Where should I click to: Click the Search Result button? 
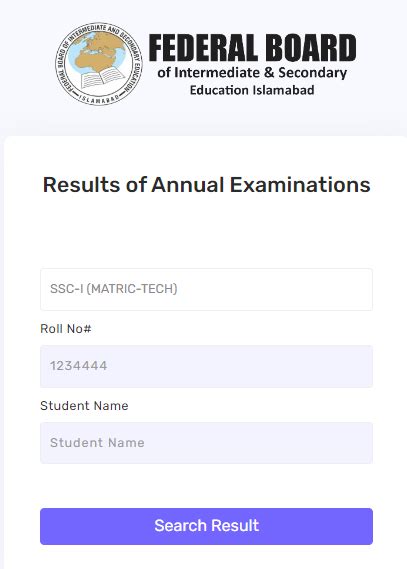click(x=206, y=526)
